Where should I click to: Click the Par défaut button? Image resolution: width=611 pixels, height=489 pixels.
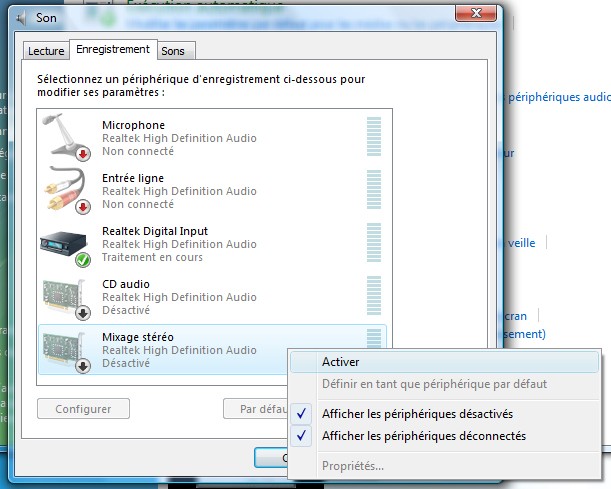tap(255, 409)
